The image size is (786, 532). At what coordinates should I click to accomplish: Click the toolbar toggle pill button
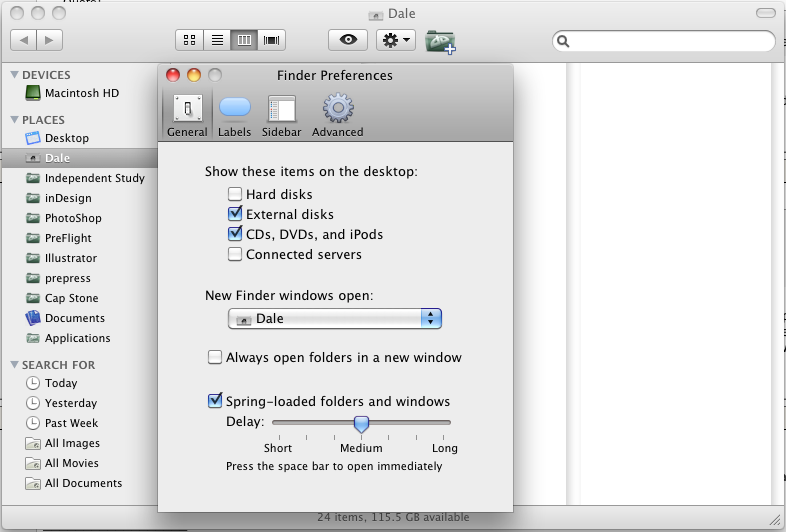(765, 13)
